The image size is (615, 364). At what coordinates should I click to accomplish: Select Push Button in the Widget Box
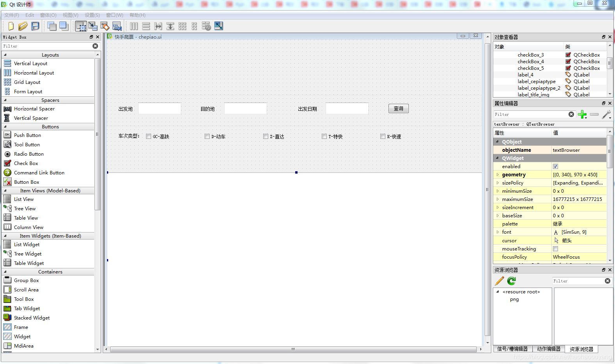(27, 135)
